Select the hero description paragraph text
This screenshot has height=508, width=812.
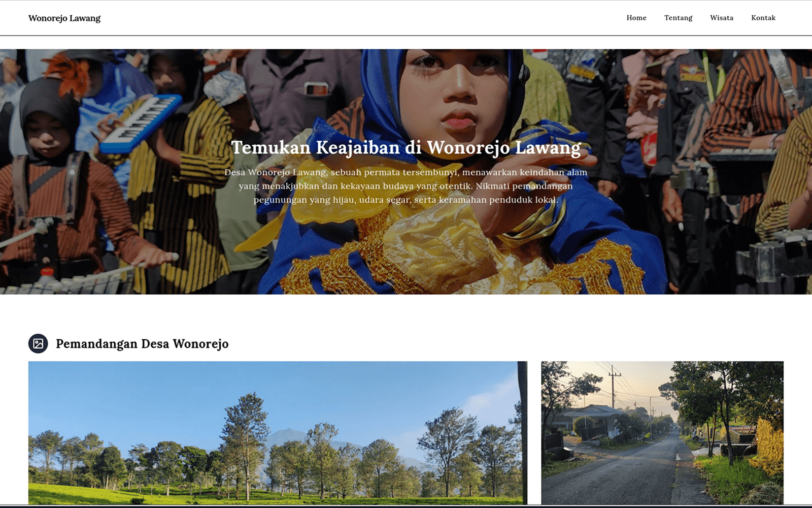[x=406, y=186]
